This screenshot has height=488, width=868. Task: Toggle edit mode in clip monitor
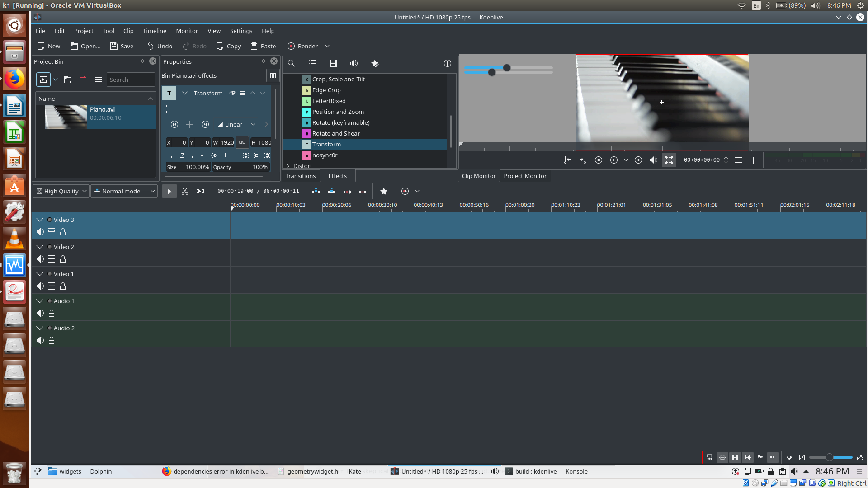pyautogui.click(x=669, y=160)
